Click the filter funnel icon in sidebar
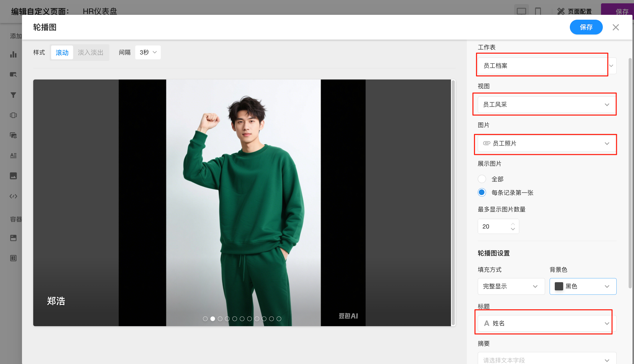Viewport: 634px width, 364px height. tap(13, 95)
